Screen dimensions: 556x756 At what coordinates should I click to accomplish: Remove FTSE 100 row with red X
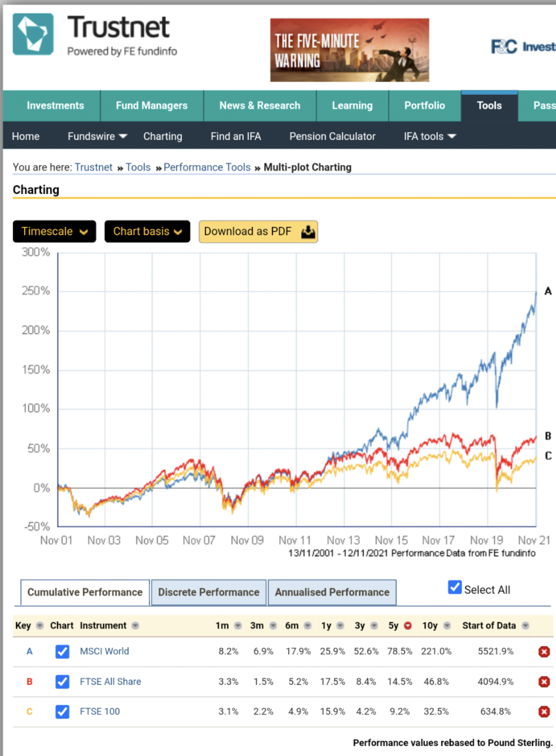pyautogui.click(x=544, y=711)
